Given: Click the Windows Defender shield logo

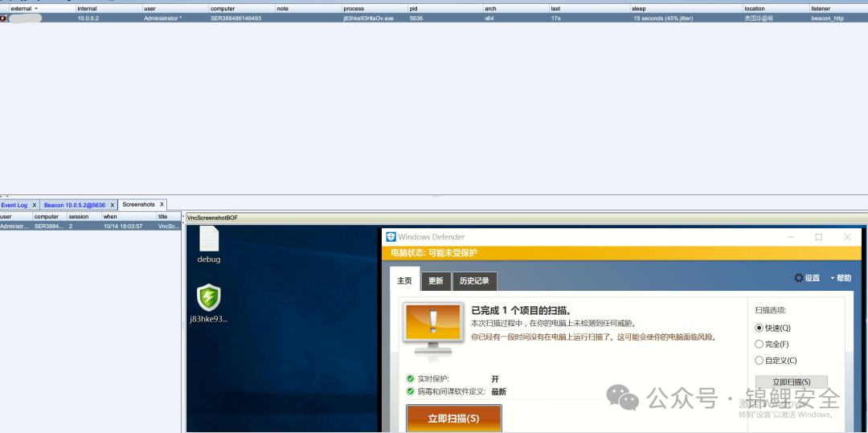Looking at the screenshot, I should pyautogui.click(x=391, y=237).
